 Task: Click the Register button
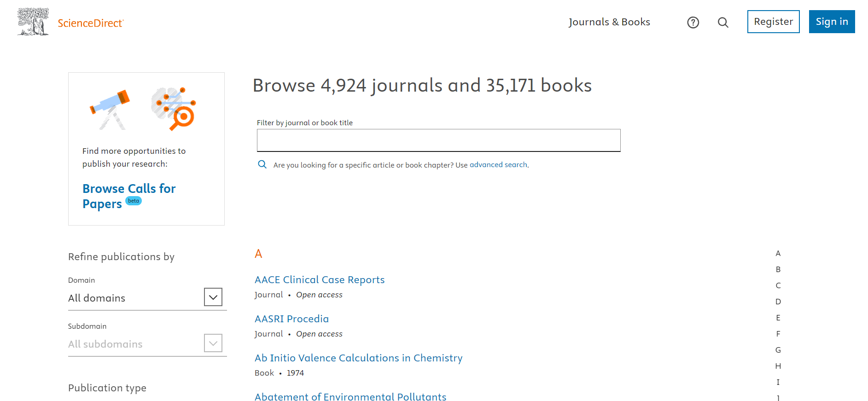click(x=773, y=22)
